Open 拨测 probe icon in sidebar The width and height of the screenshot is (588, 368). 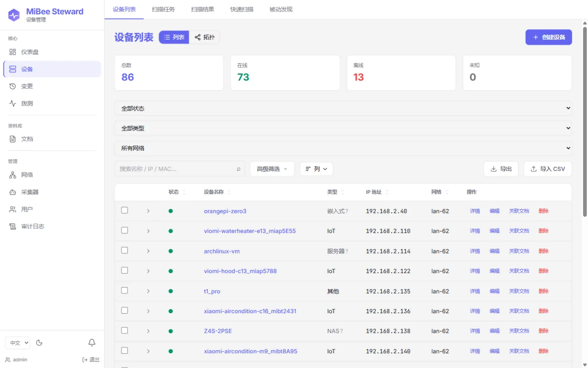pyautogui.click(x=13, y=103)
